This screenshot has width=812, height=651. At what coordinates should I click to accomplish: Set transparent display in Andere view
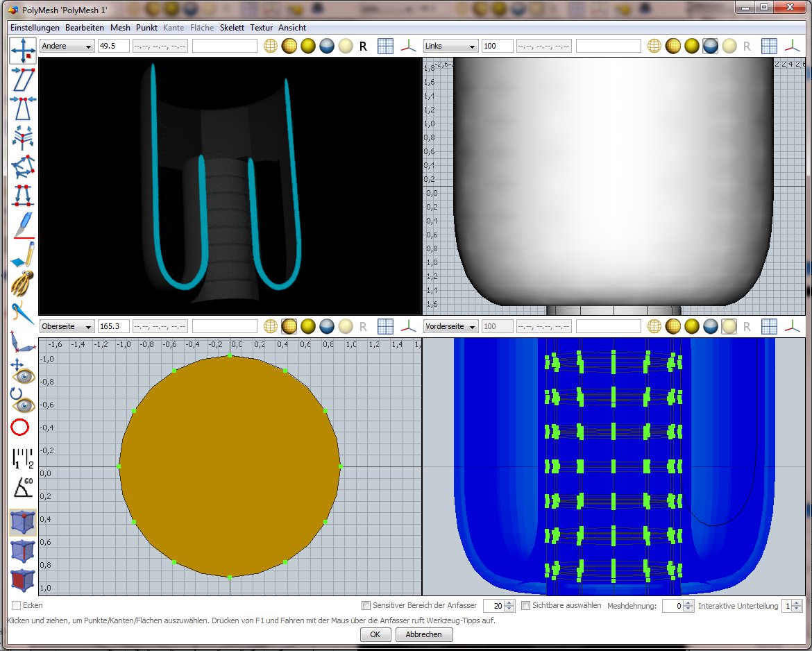pos(346,46)
